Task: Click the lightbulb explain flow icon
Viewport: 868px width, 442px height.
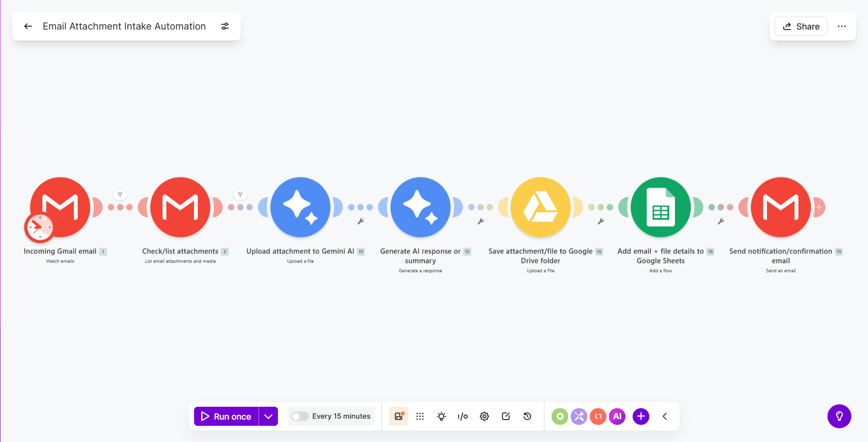Action: coord(441,416)
